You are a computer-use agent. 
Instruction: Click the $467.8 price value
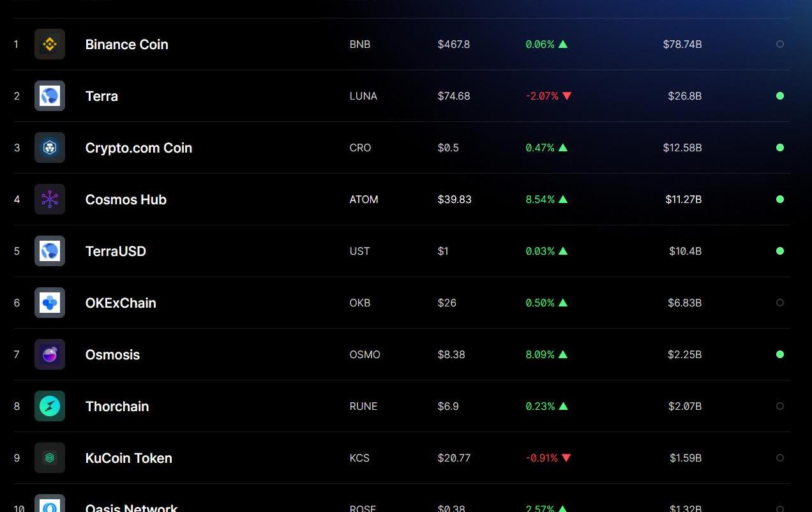click(454, 44)
